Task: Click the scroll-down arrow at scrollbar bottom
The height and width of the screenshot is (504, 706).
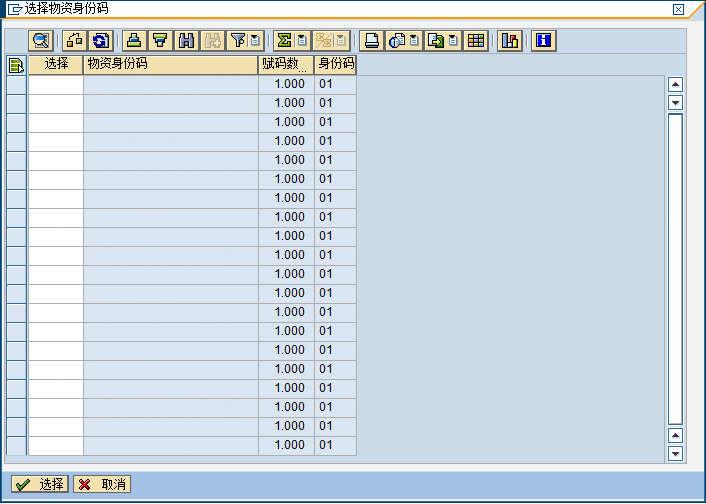Action: click(675, 454)
